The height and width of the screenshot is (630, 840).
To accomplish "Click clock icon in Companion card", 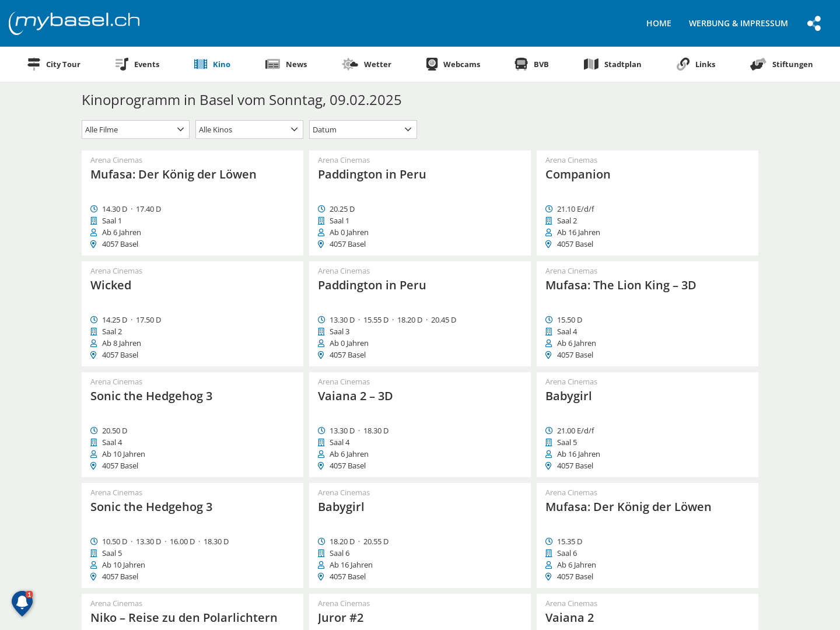I will 548,209.
